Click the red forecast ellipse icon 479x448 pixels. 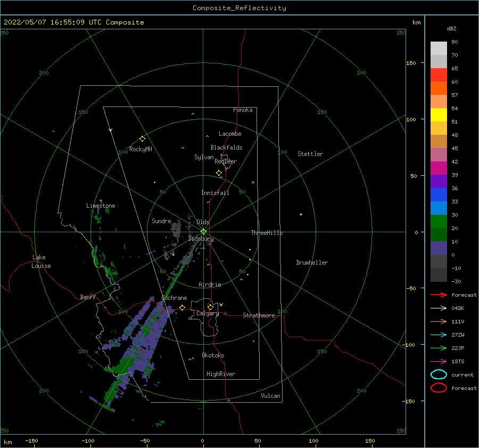click(439, 388)
